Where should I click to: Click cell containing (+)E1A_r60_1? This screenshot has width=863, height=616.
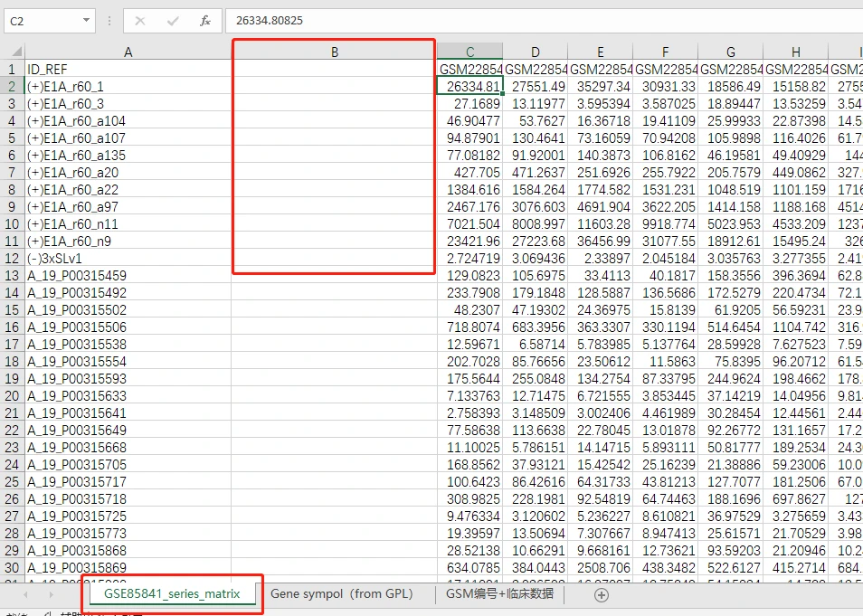128,87
